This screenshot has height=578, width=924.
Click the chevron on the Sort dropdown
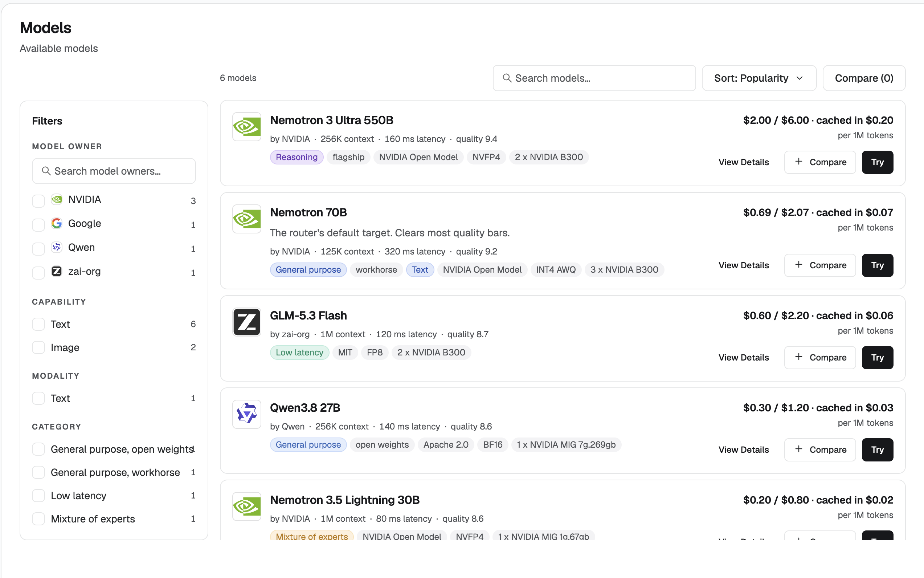coord(800,78)
